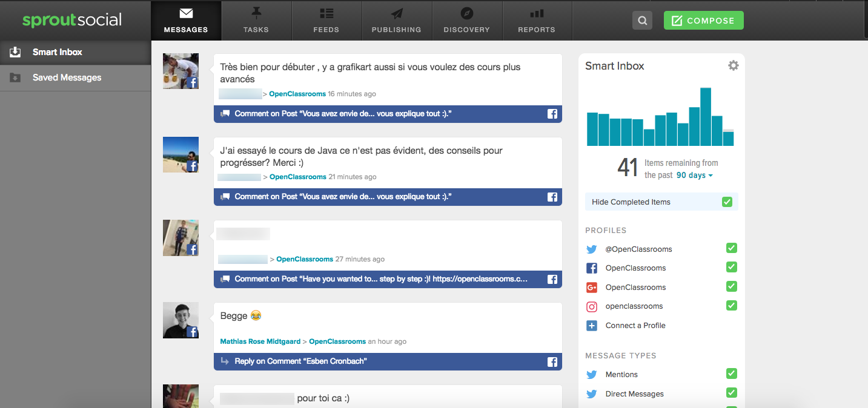The height and width of the screenshot is (408, 868).
Task: Click Facebook icon on Esben Cronbach reply bar
Action: click(552, 362)
